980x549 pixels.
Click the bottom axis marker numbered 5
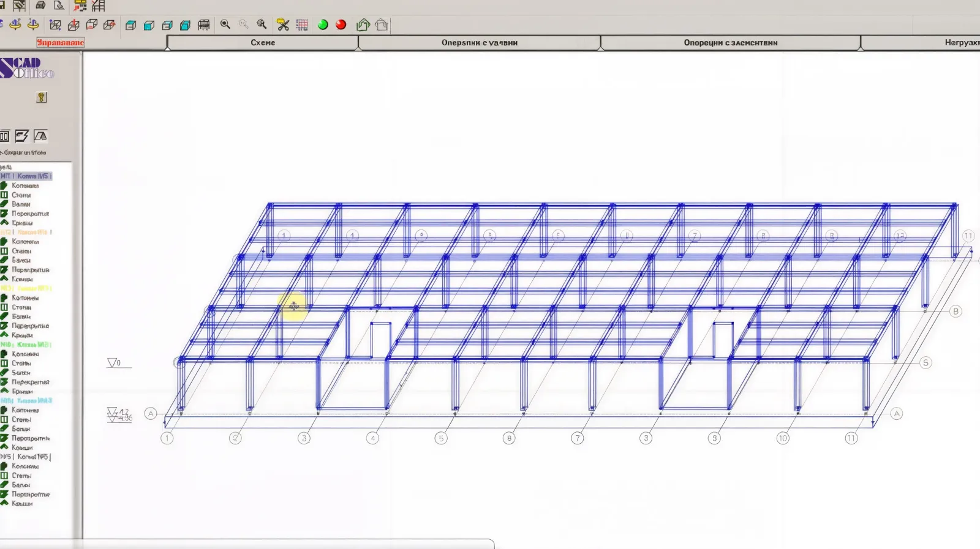click(x=440, y=438)
